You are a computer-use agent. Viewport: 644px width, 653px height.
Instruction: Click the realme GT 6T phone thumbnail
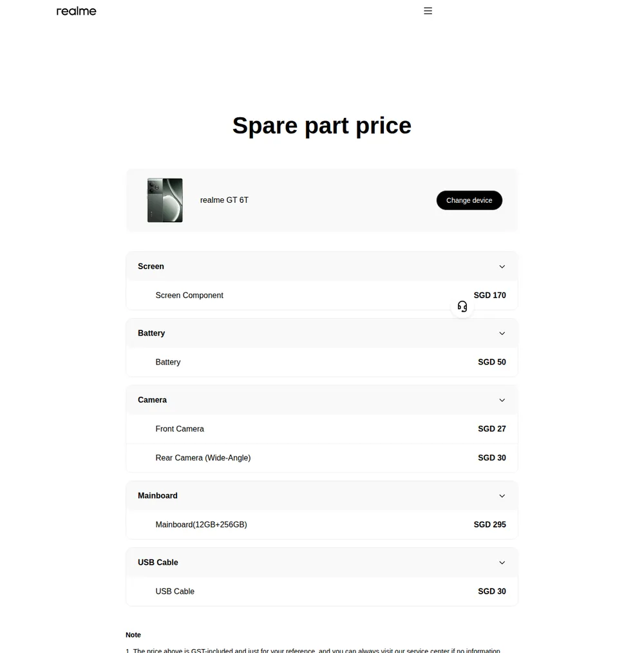165,200
